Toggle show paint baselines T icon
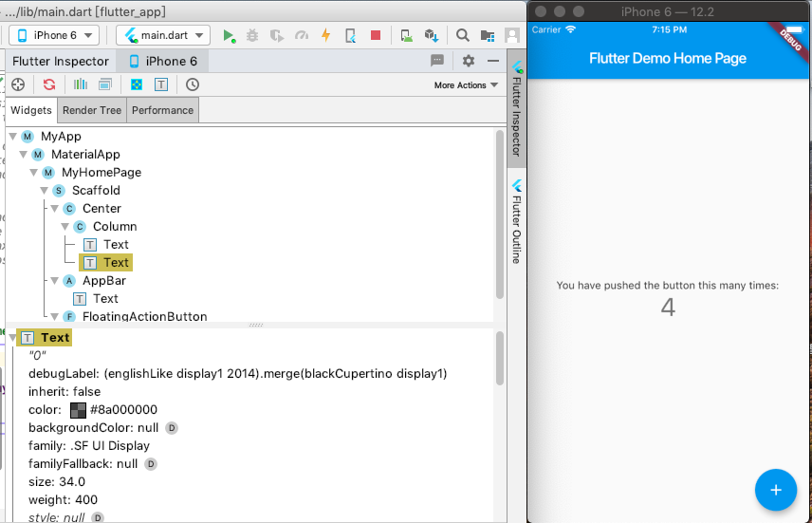812x523 pixels. tap(161, 84)
